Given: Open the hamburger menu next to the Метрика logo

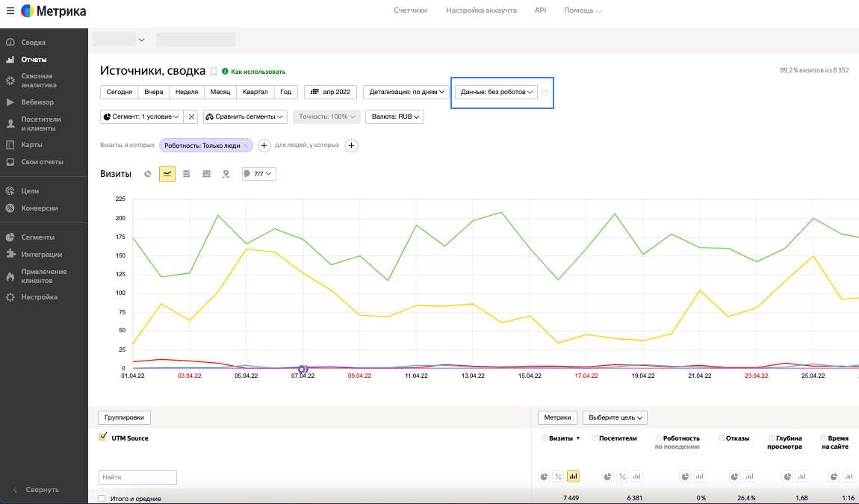Looking at the screenshot, I should (10, 11).
